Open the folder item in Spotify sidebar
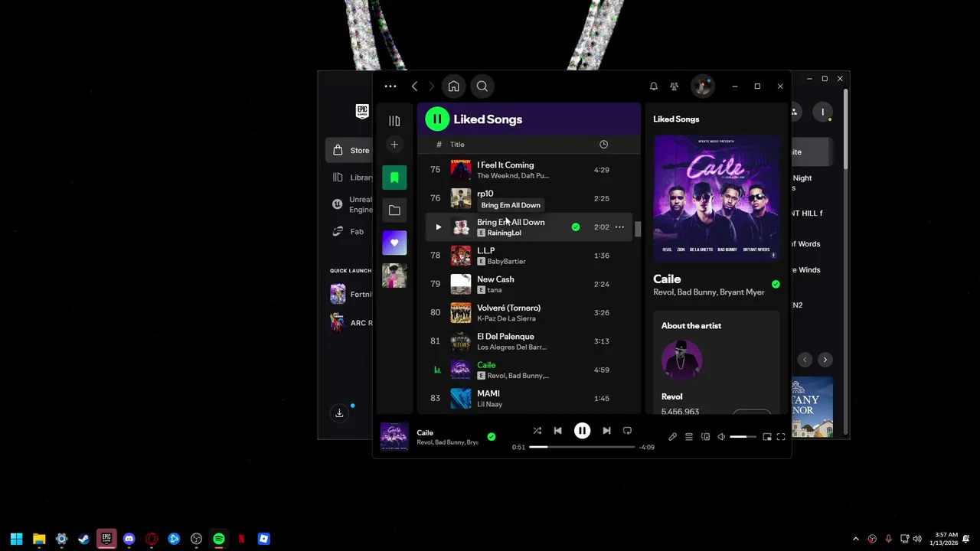This screenshot has width=980, height=551. [x=394, y=210]
